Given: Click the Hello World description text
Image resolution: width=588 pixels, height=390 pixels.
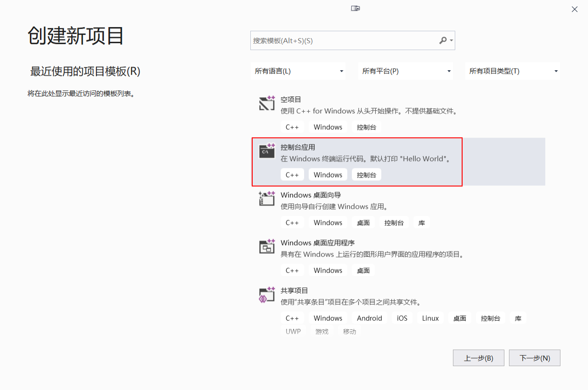Looking at the screenshot, I should pyautogui.click(x=366, y=159).
